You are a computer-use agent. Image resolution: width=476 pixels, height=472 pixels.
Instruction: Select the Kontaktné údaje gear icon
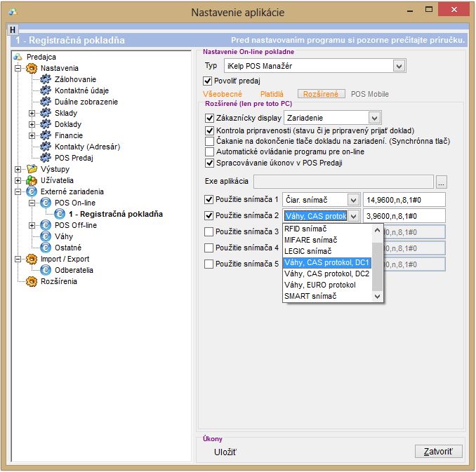46,90
